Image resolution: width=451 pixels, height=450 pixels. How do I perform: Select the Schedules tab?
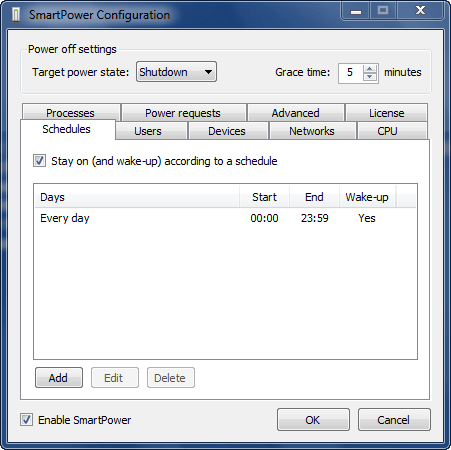coord(67,129)
